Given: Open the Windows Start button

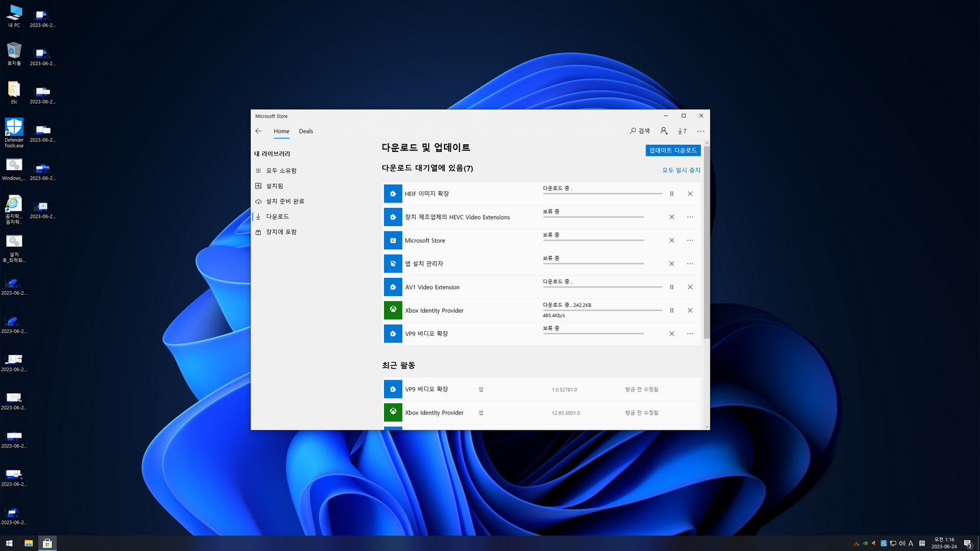Looking at the screenshot, I should [x=9, y=543].
